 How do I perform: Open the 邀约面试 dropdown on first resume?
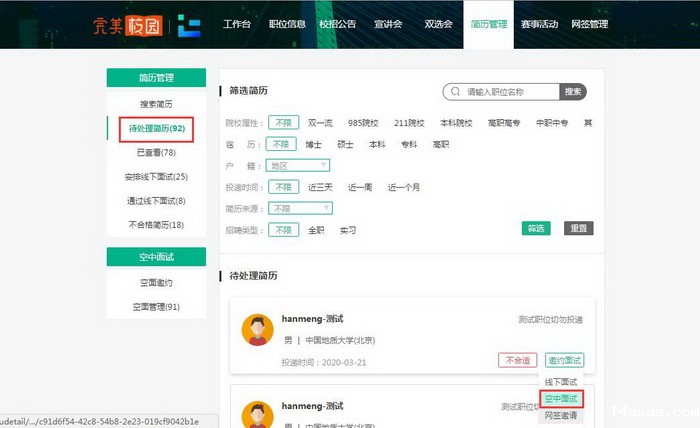tap(565, 360)
